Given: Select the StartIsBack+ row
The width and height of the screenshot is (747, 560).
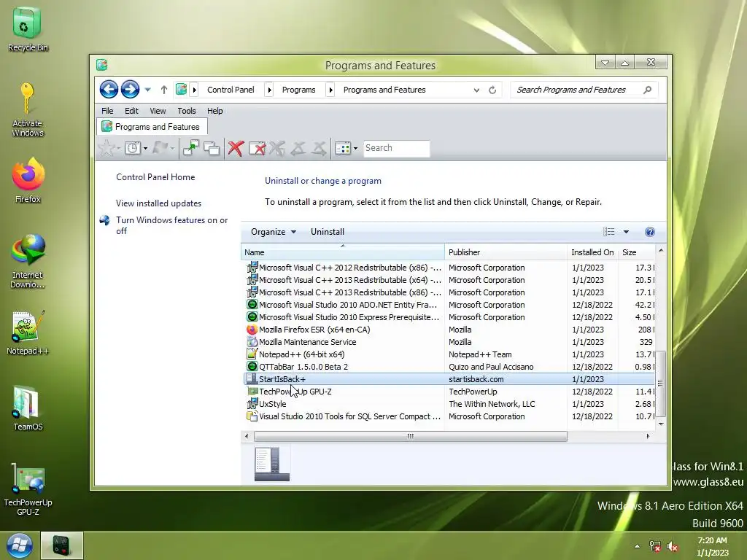Looking at the screenshot, I should (x=449, y=379).
